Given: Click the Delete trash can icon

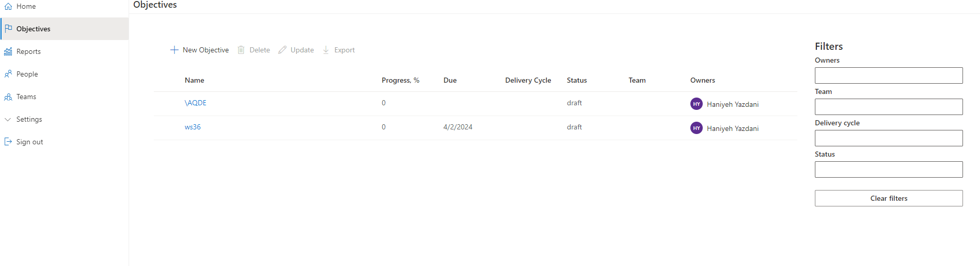Looking at the screenshot, I should coord(241,50).
